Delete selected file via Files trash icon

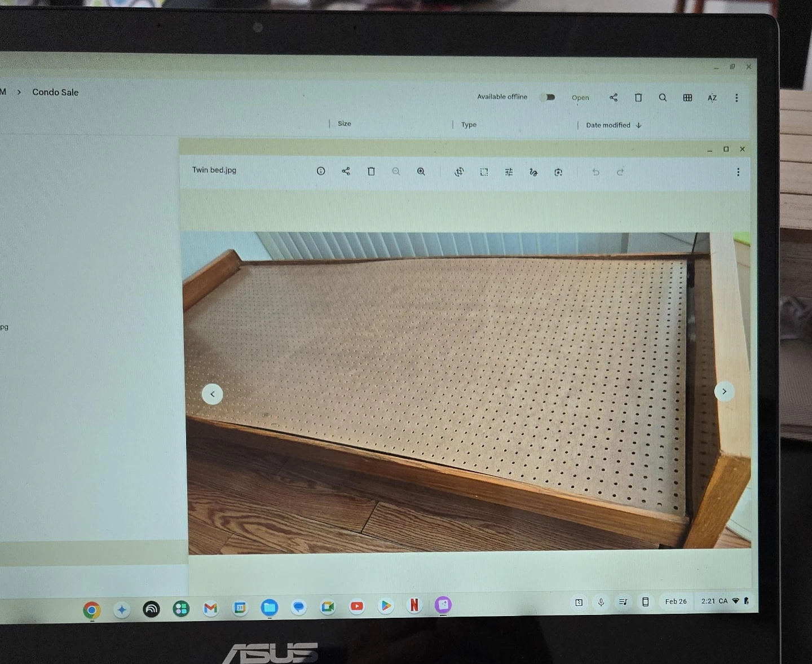pyautogui.click(x=638, y=98)
